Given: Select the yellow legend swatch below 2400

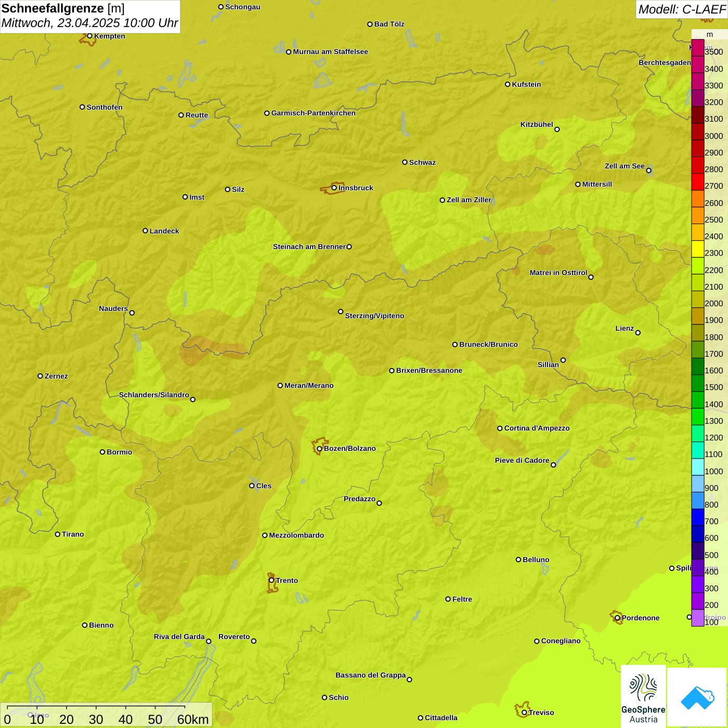Looking at the screenshot, I should coord(697,249).
